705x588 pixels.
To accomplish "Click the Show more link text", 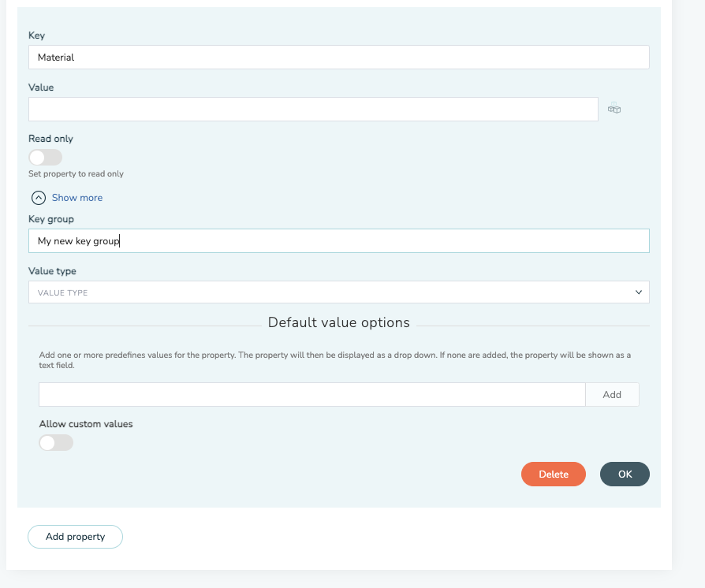I will 76,198.
